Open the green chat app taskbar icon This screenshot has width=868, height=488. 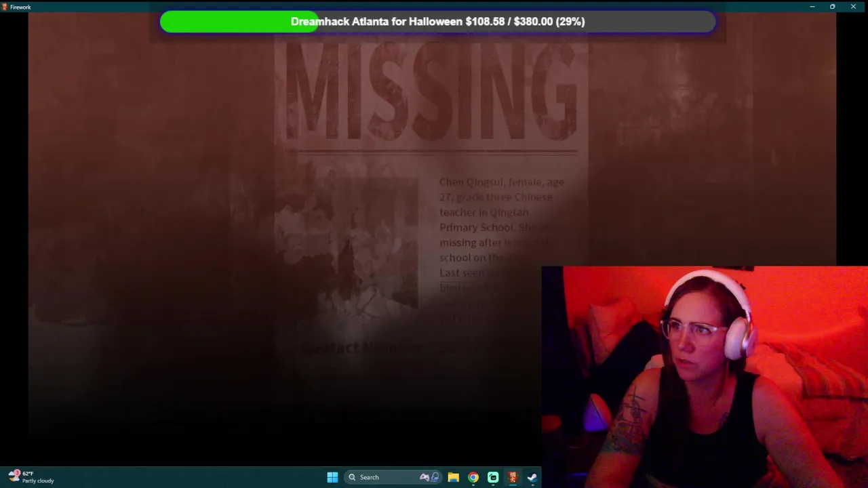coord(493,477)
